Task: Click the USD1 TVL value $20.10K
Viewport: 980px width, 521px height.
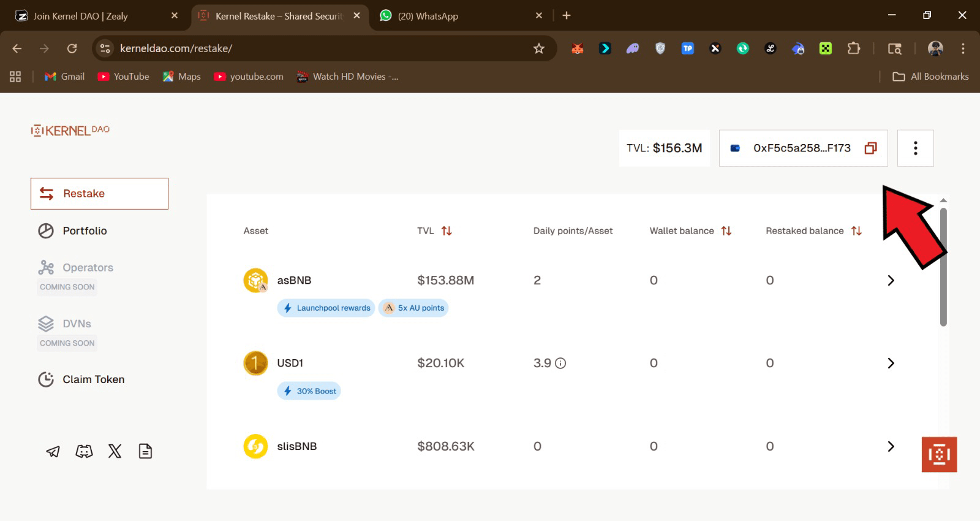Action: coord(441,363)
